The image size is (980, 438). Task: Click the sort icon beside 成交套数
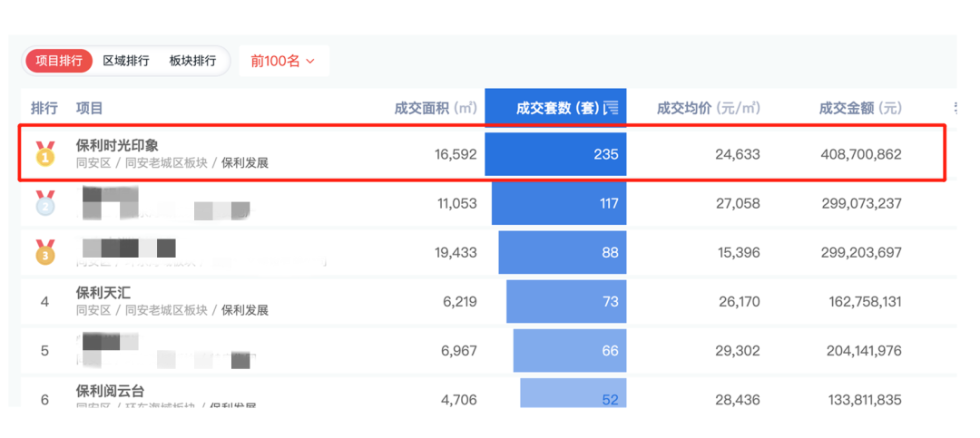(612, 108)
